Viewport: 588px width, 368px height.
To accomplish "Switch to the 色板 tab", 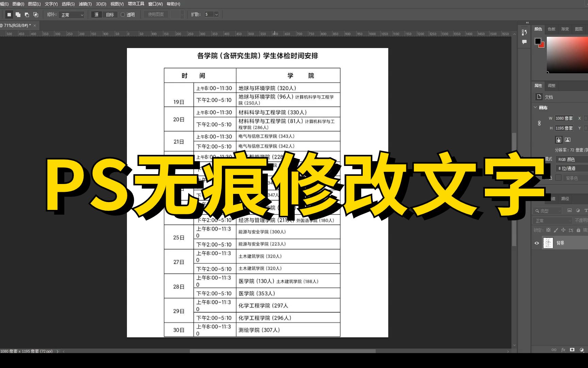I will pos(552,29).
